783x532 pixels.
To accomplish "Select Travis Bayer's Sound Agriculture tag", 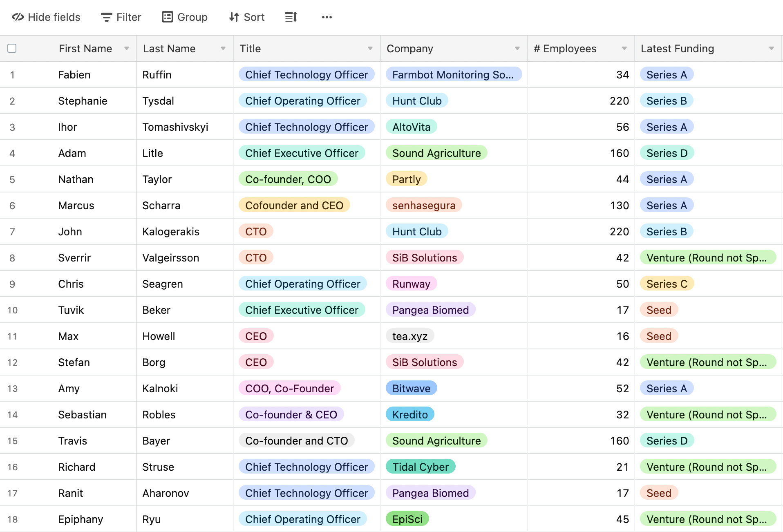I will tap(436, 441).
